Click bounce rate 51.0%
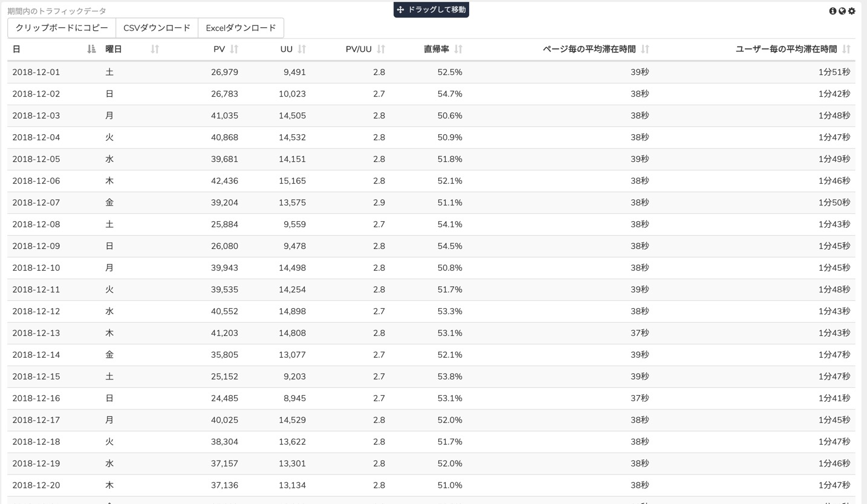 (x=450, y=485)
